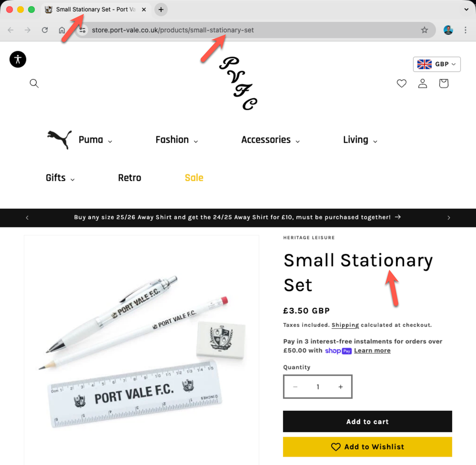
Task: Click the browser home icon
Action: click(x=62, y=30)
